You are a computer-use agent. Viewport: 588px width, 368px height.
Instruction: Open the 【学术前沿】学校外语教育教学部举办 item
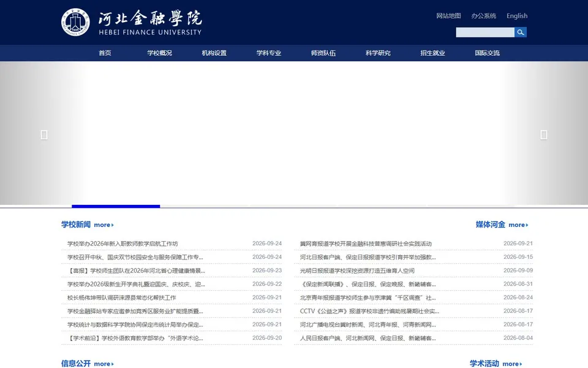coord(135,339)
